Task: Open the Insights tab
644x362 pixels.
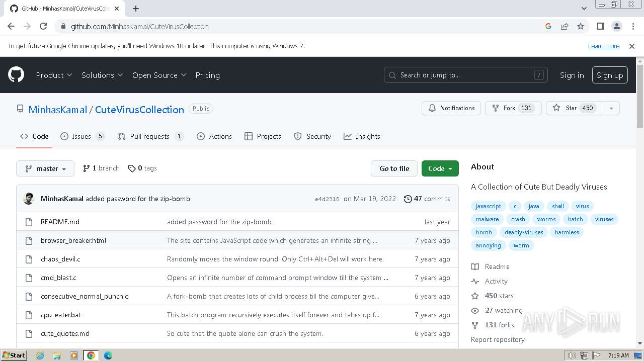Action: [362, 136]
